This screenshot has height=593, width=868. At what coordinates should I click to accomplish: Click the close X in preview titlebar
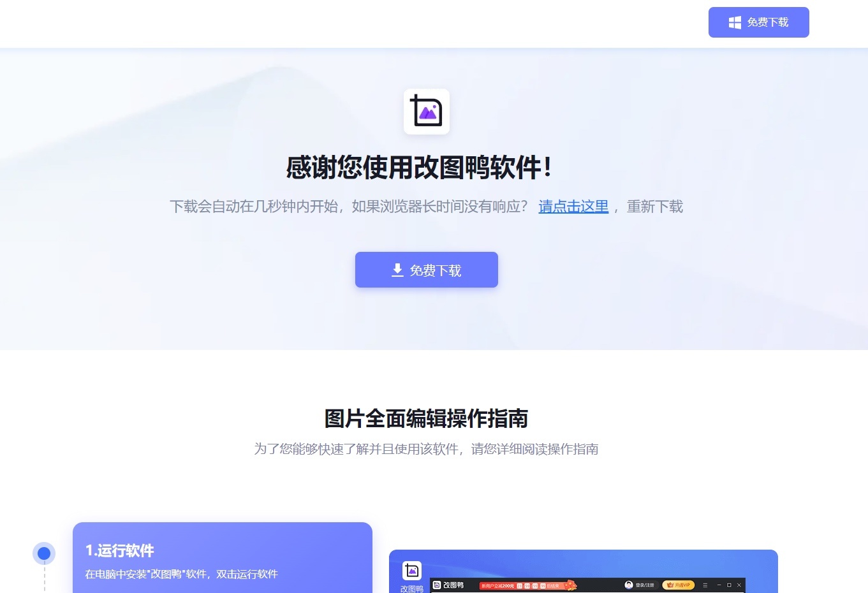click(739, 585)
